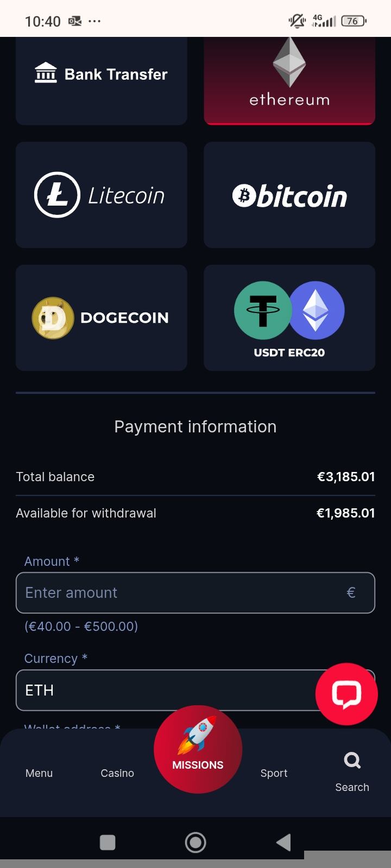Go to the Sport section
Image resolution: width=391 pixels, height=868 pixels.
click(274, 773)
